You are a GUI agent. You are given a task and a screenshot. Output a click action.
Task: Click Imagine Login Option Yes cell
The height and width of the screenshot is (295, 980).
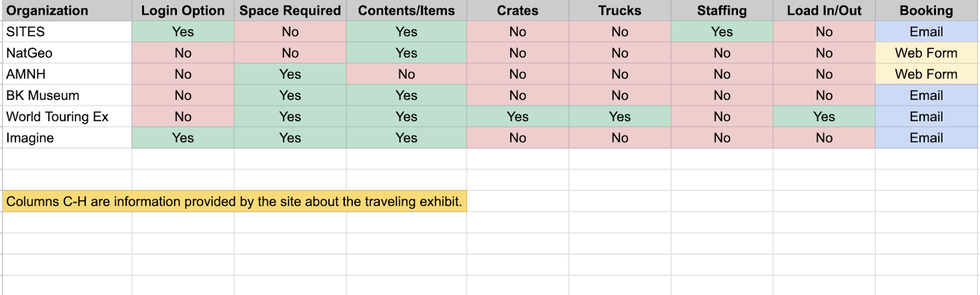(183, 138)
